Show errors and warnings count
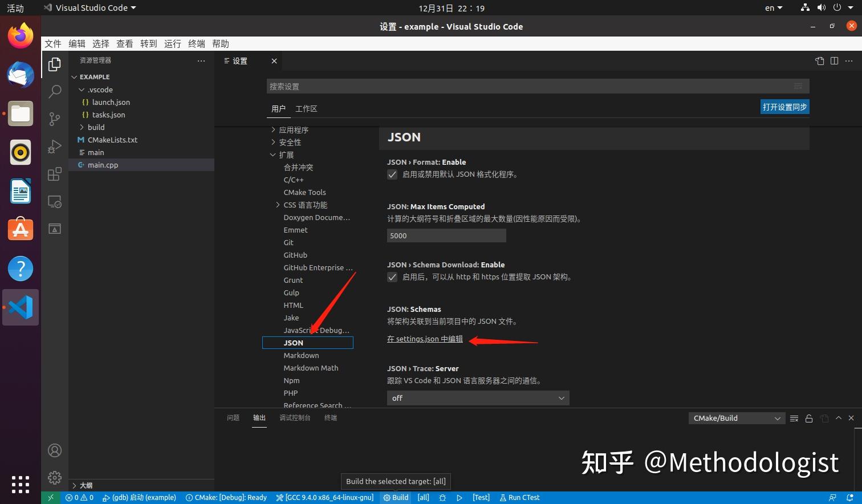Image resolution: width=862 pixels, height=504 pixels. [80, 498]
